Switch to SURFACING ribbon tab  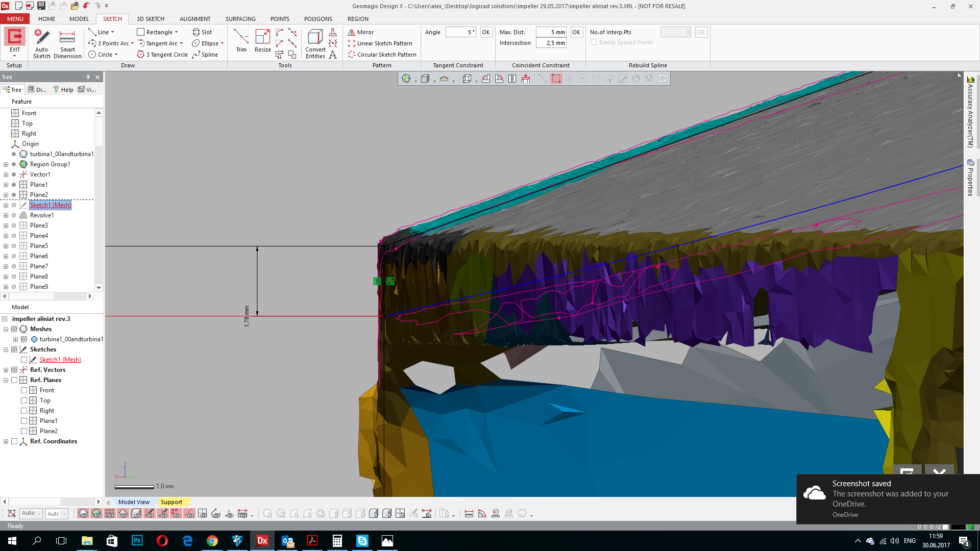(240, 19)
